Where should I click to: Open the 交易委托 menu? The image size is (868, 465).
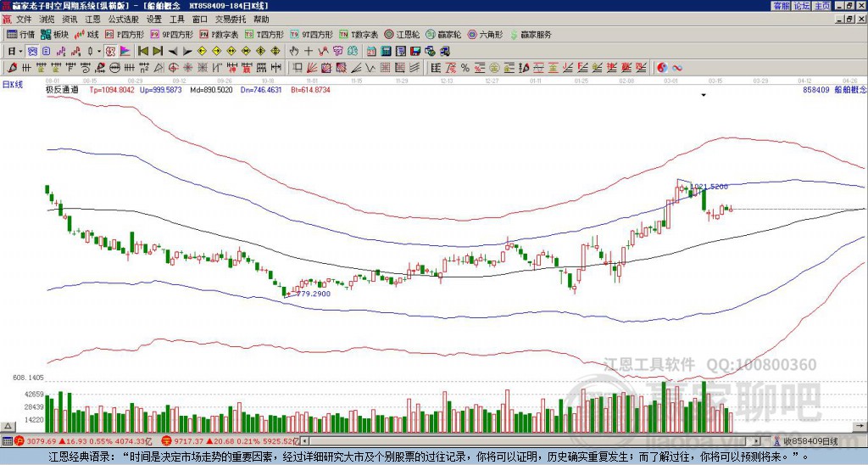231,20
